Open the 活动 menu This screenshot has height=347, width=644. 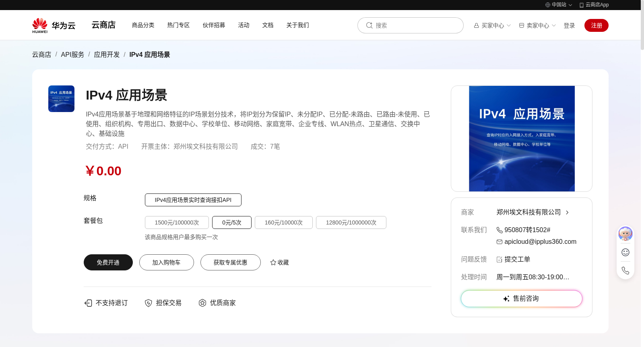coord(244,25)
